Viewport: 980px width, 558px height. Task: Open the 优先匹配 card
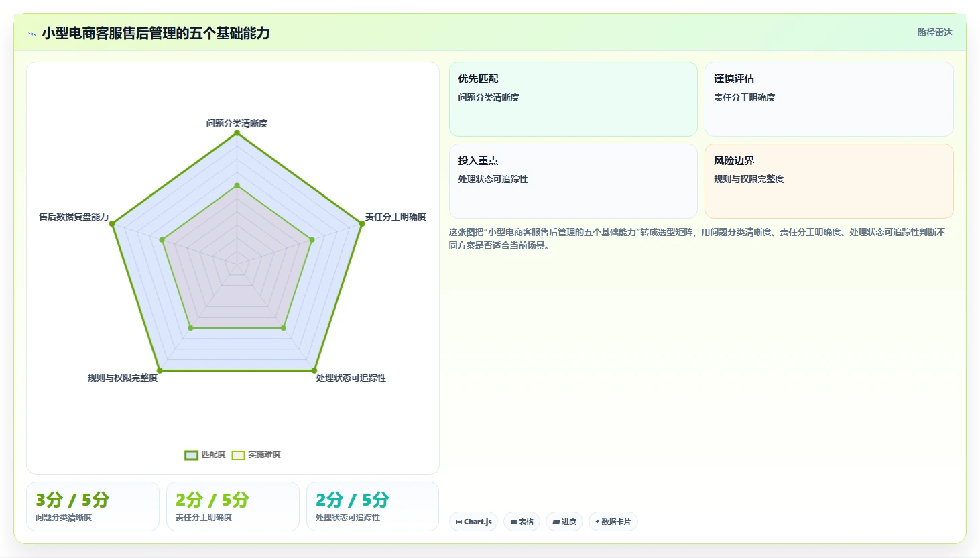click(x=573, y=99)
